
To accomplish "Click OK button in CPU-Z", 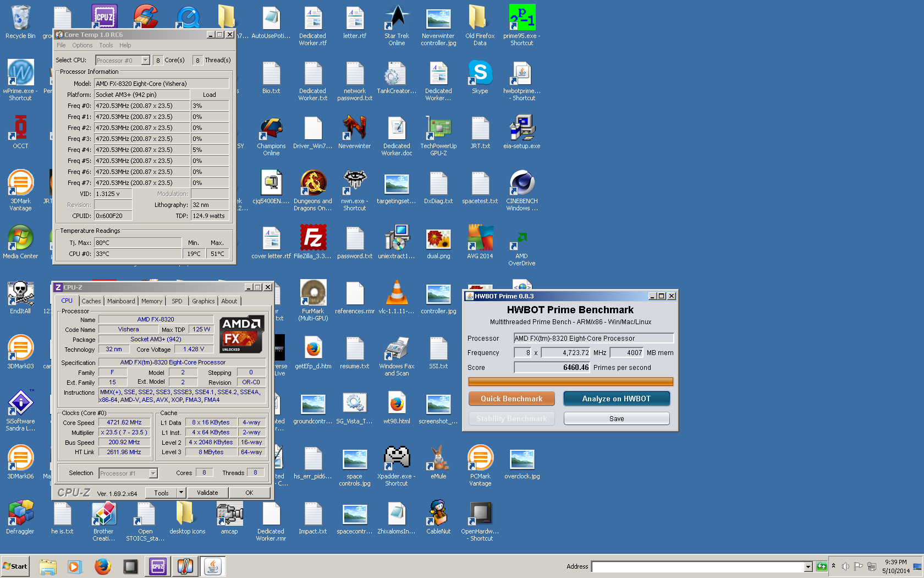I will (x=249, y=493).
